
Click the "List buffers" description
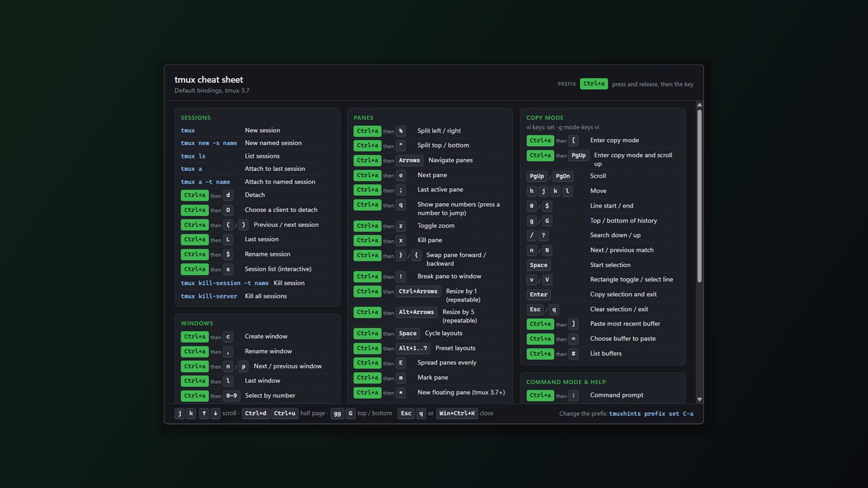coord(606,353)
